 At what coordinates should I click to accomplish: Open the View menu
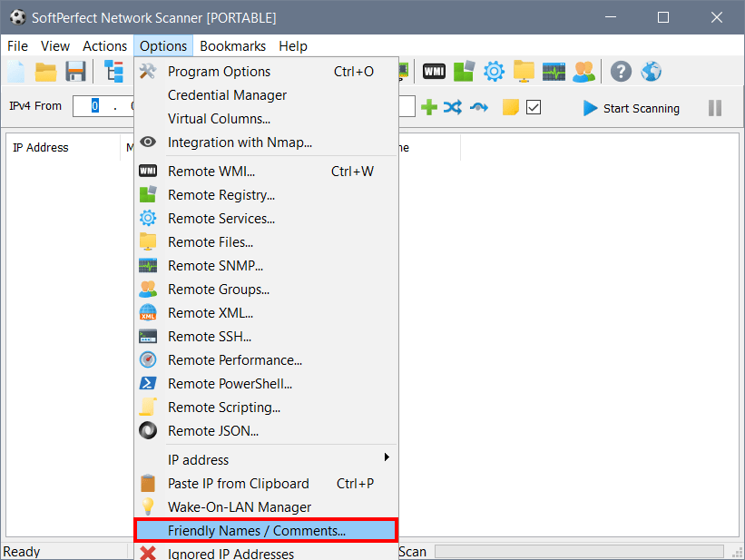click(55, 46)
